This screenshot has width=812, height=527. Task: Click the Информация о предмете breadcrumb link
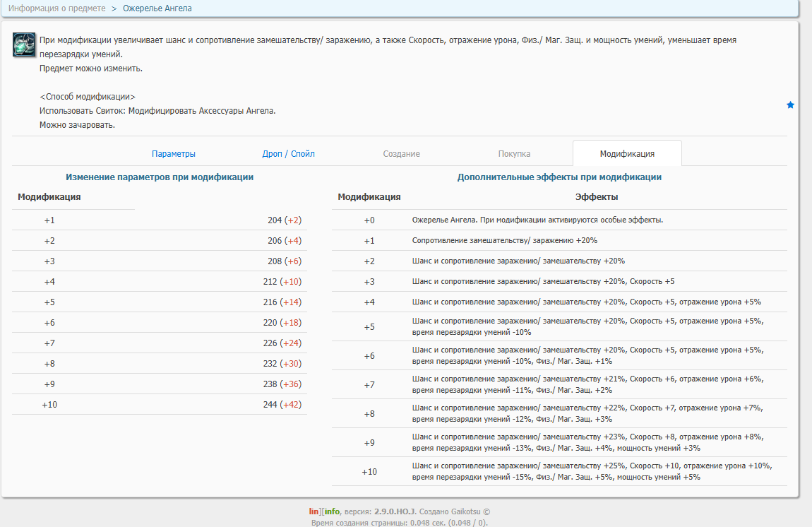pos(57,8)
